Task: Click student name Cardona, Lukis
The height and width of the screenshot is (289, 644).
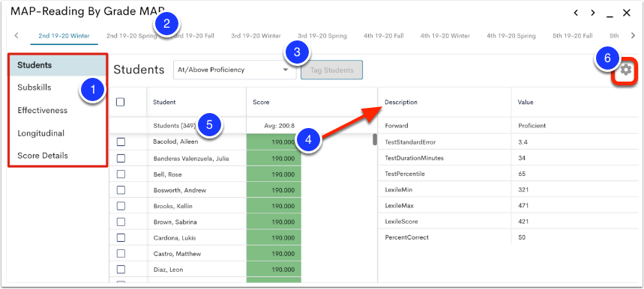Action: pyautogui.click(x=174, y=238)
